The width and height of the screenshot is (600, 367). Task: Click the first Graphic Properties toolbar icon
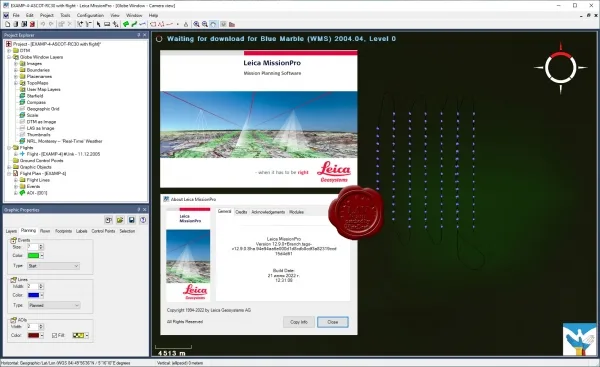pyautogui.click(x=109, y=220)
